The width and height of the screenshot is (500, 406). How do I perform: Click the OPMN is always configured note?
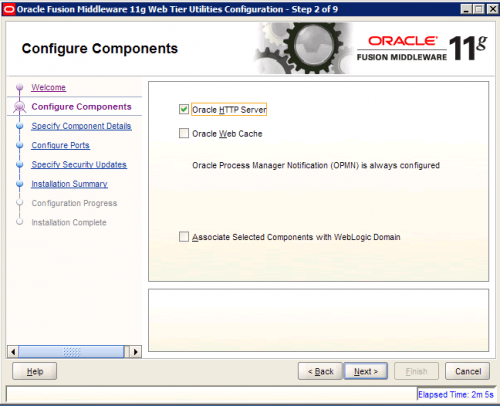(316, 165)
